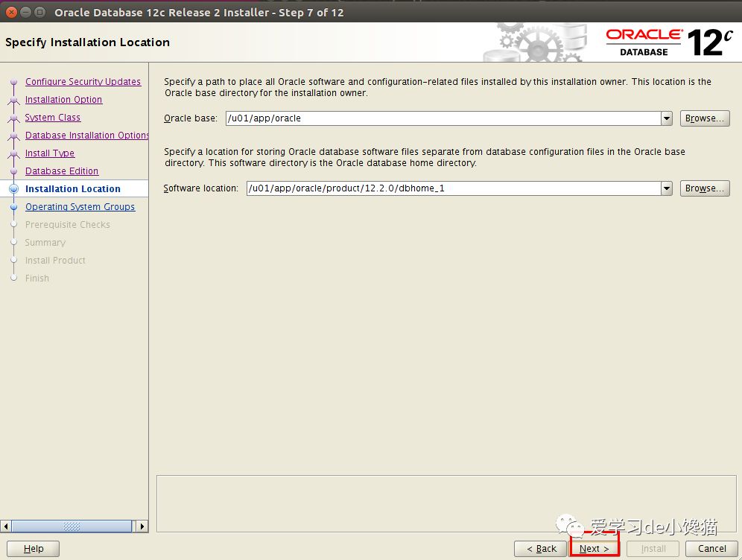Open Install Type step link
The height and width of the screenshot is (560, 742).
(50, 153)
